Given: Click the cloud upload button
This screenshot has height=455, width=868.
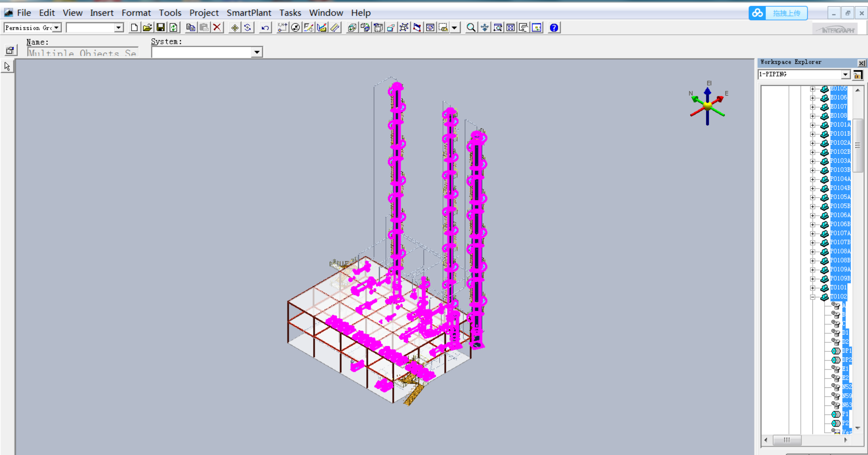Looking at the screenshot, I should point(778,13).
